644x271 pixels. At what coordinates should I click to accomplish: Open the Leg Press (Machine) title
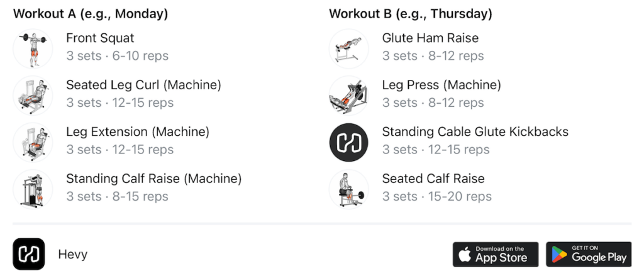(441, 85)
